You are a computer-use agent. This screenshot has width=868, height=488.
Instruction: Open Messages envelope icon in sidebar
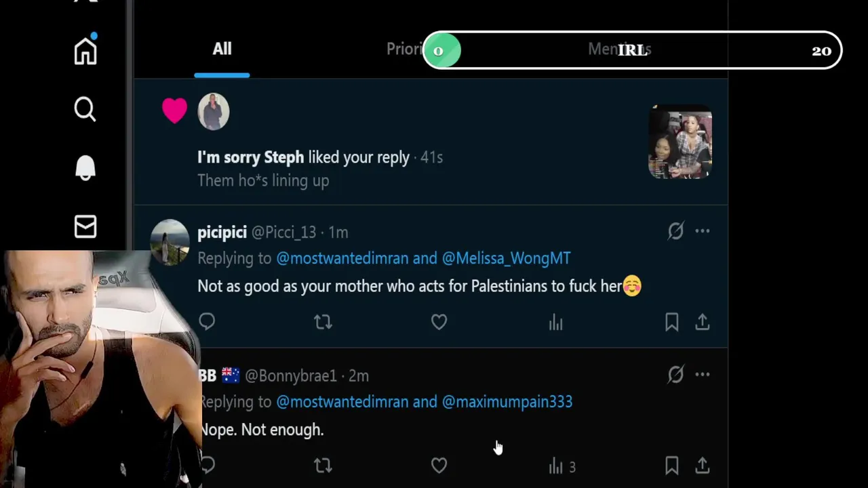(85, 226)
